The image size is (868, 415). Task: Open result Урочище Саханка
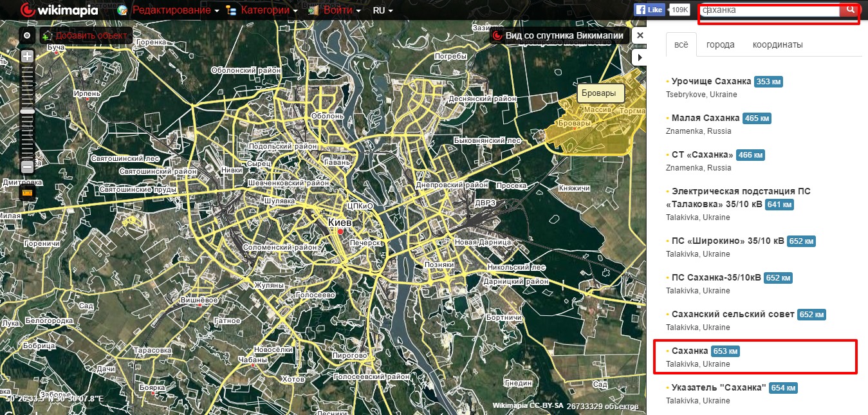711,82
